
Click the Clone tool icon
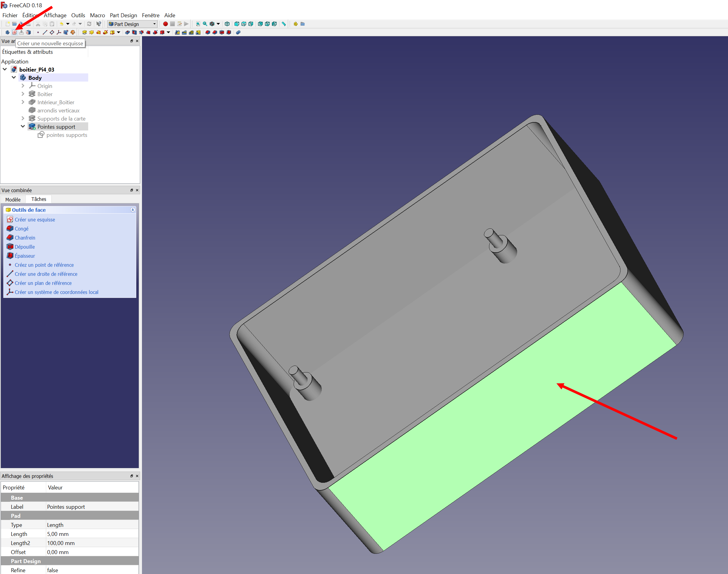point(73,32)
